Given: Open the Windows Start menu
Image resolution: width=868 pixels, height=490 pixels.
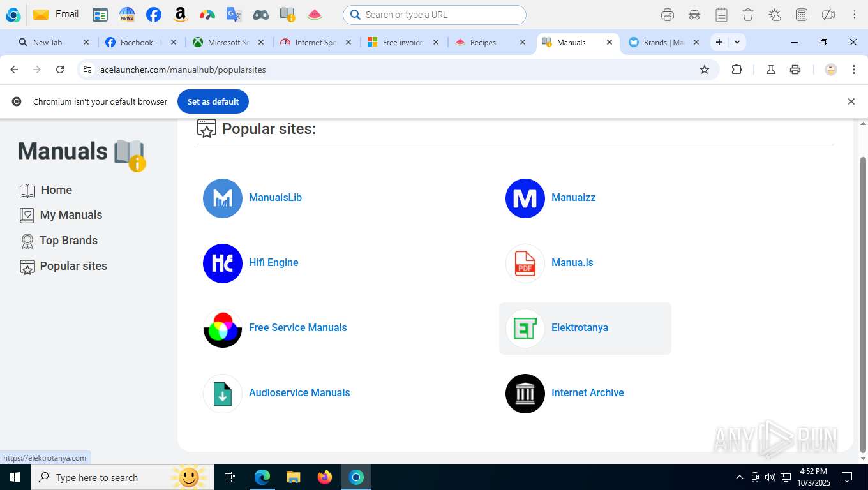Looking at the screenshot, I should click(15, 477).
